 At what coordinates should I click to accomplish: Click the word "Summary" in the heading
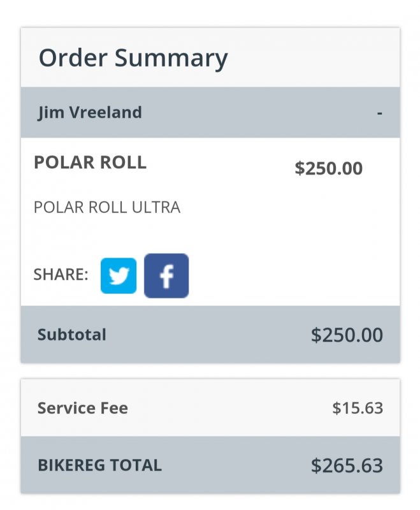point(171,58)
